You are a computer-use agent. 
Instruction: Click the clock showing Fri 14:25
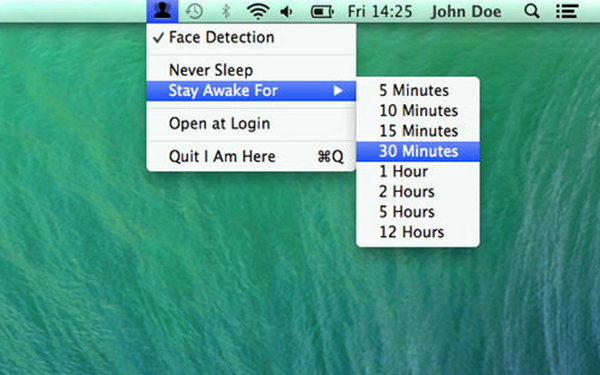point(380,11)
